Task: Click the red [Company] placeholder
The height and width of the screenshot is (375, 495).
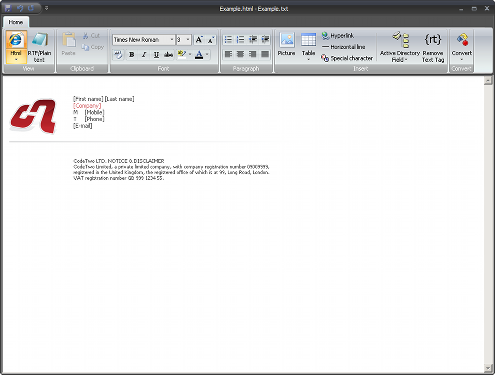Action: pyautogui.click(x=87, y=106)
